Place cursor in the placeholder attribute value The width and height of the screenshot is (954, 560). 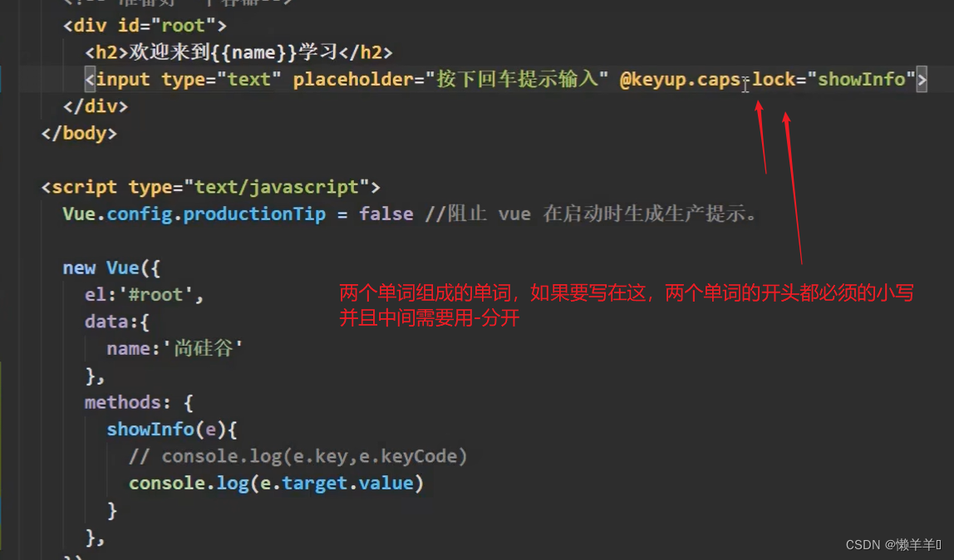(x=514, y=80)
